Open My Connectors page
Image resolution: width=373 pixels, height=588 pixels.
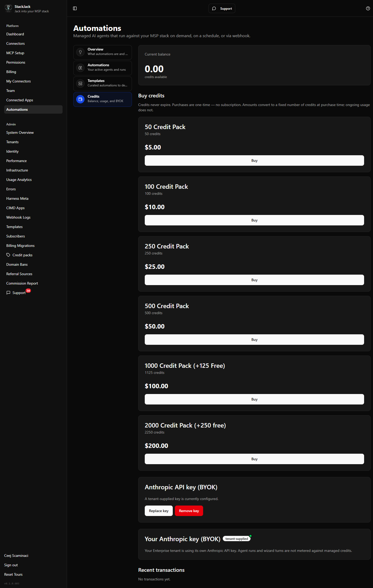33,81
